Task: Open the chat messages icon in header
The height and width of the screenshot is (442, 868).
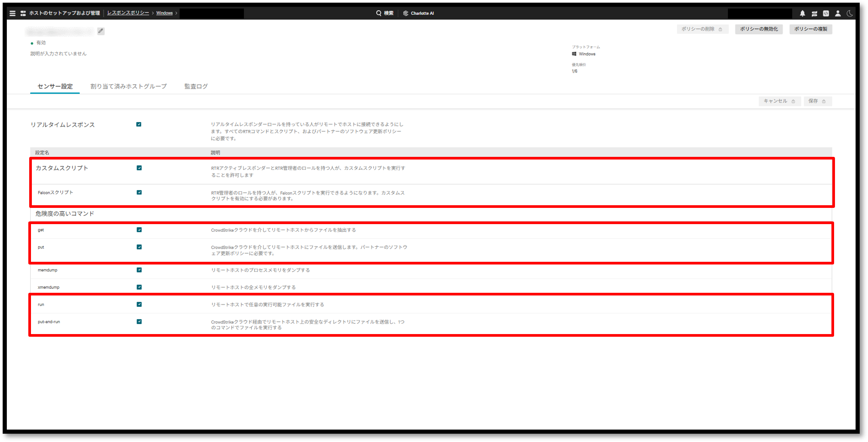Action: coord(814,14)
